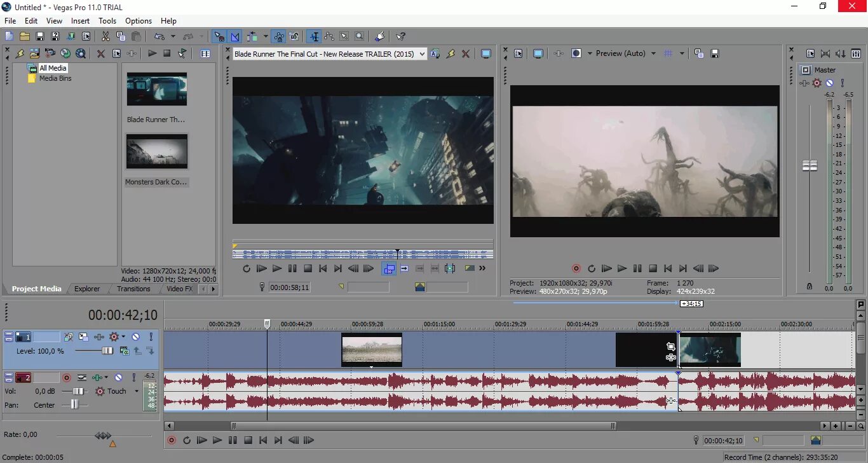Copy the preview snapshot to clipboard
This screenshot has height=463, width=868.
(x=698, y=53)
